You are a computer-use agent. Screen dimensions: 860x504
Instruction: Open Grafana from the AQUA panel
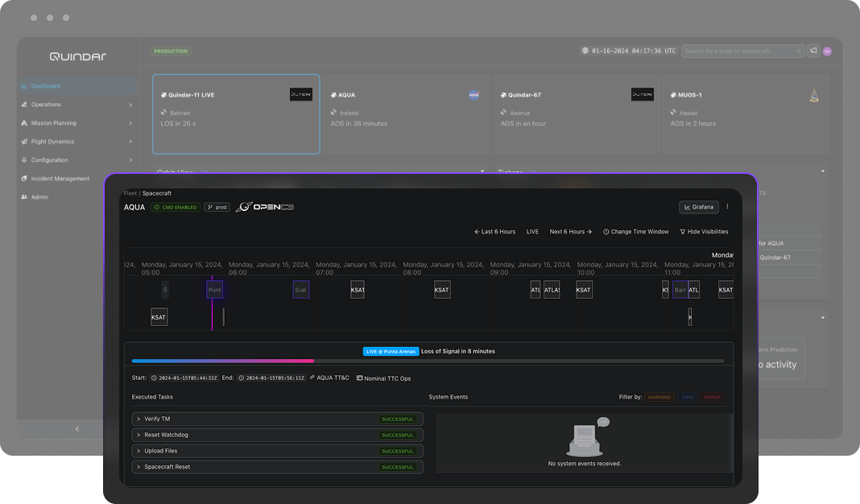(699, 207)
